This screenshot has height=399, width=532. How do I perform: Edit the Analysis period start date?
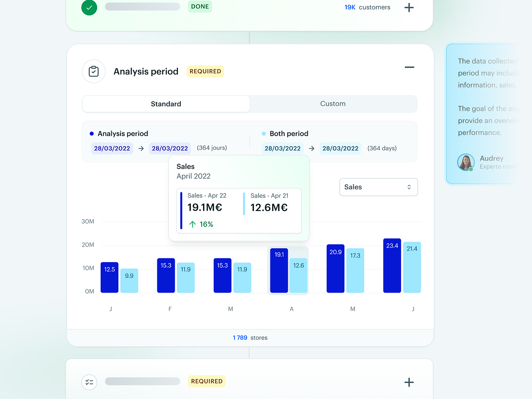point(112,149)
